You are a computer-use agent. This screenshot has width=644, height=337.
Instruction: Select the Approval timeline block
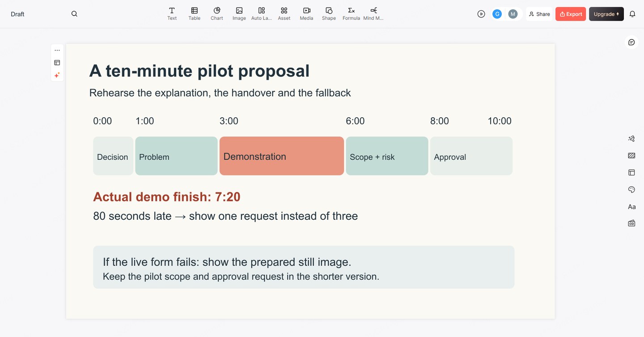[x=471, y=156]
